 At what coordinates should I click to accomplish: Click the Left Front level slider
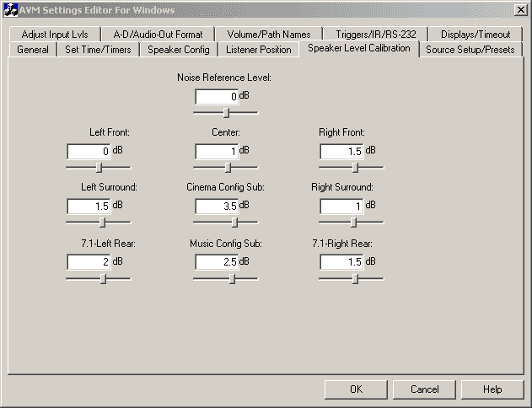tap(99, 167)
